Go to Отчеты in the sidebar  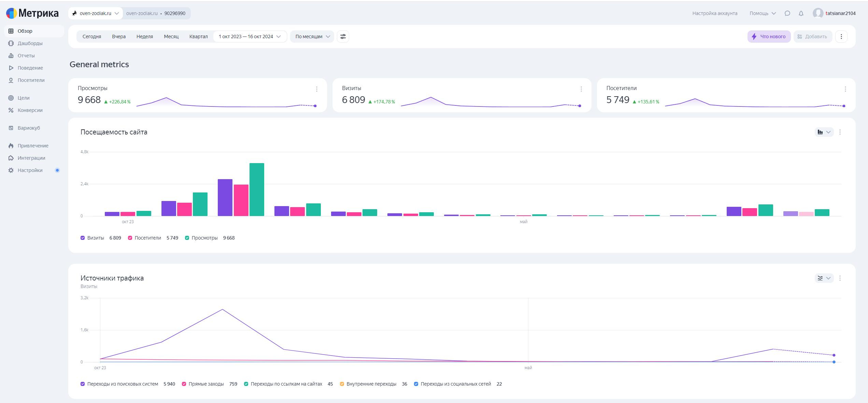point(26,56)
